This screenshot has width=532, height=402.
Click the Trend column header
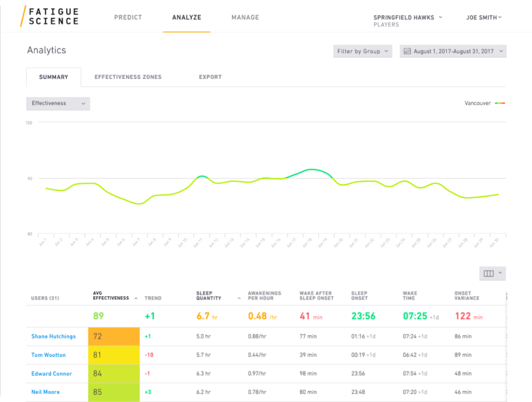153,298
